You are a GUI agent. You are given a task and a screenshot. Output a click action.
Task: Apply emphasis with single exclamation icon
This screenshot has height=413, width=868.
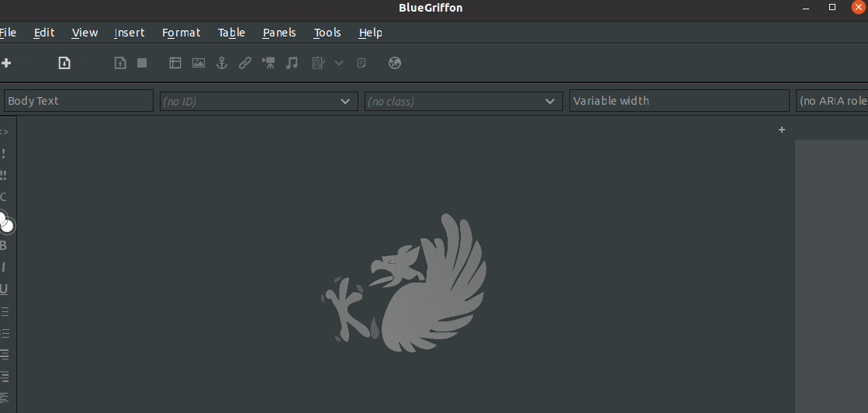3,154
